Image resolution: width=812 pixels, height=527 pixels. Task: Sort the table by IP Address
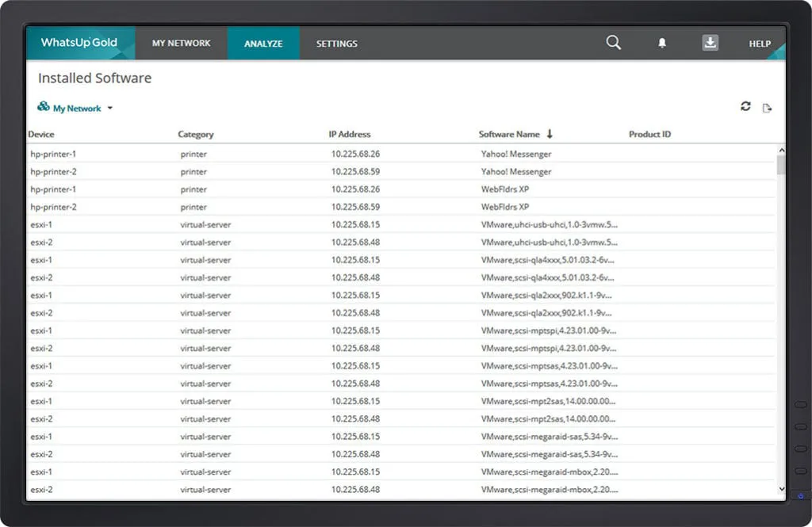(350, 133)
